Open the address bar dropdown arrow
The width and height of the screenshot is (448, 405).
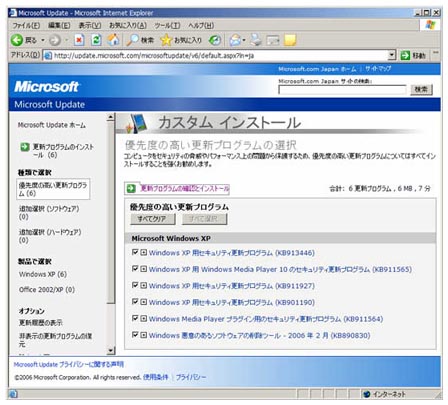click(392, 56)
